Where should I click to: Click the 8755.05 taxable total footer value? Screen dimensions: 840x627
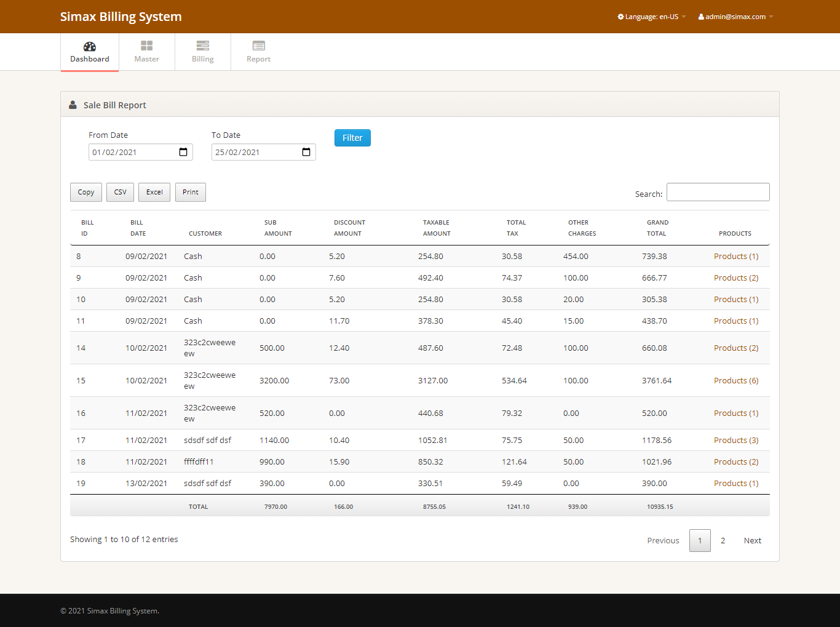tap(434, 506)
